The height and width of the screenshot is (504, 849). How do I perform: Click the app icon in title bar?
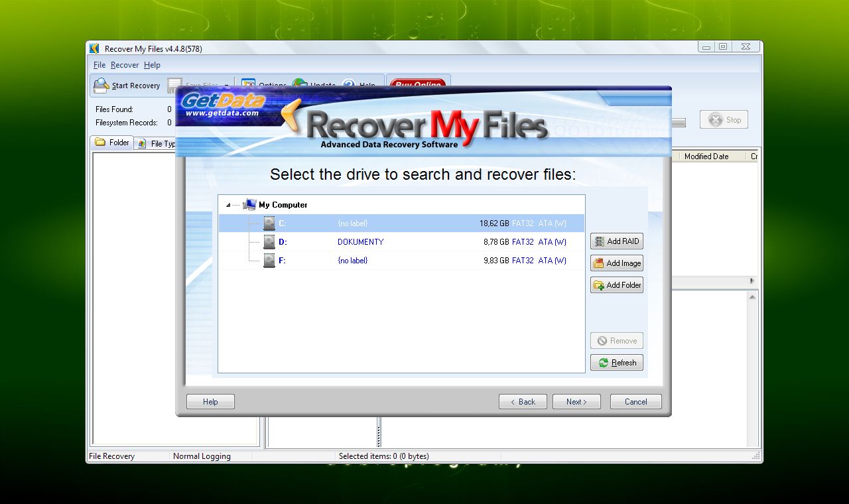tap(94, 48)
